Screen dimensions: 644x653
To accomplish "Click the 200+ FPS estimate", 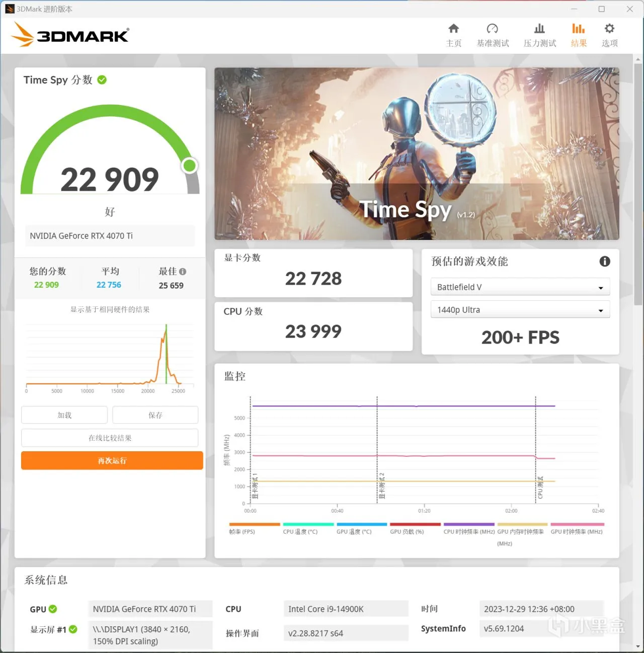I will (520, 337).
